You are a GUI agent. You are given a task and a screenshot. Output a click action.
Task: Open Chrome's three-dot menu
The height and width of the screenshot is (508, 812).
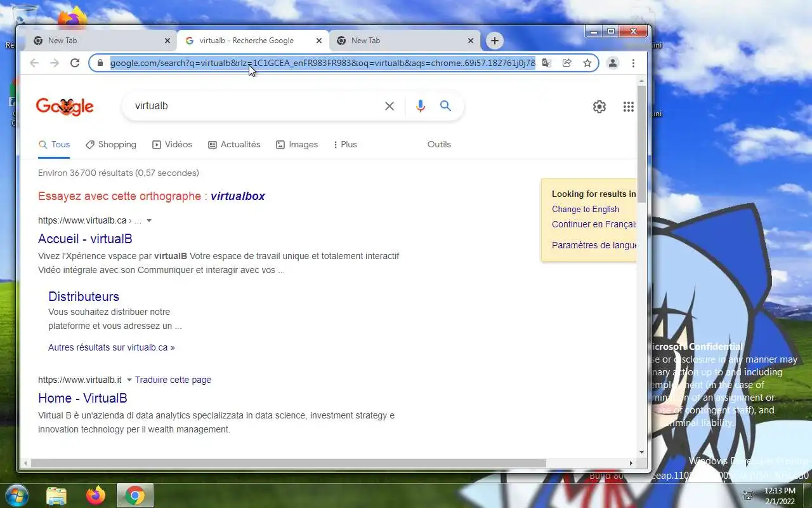(x=633, y=63)
